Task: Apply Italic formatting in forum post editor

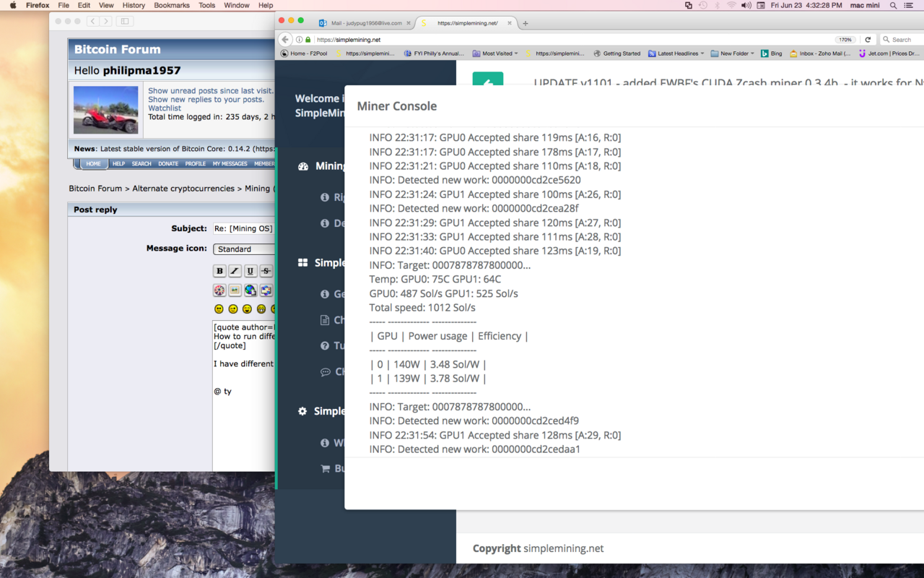Action: coord(235,271)
